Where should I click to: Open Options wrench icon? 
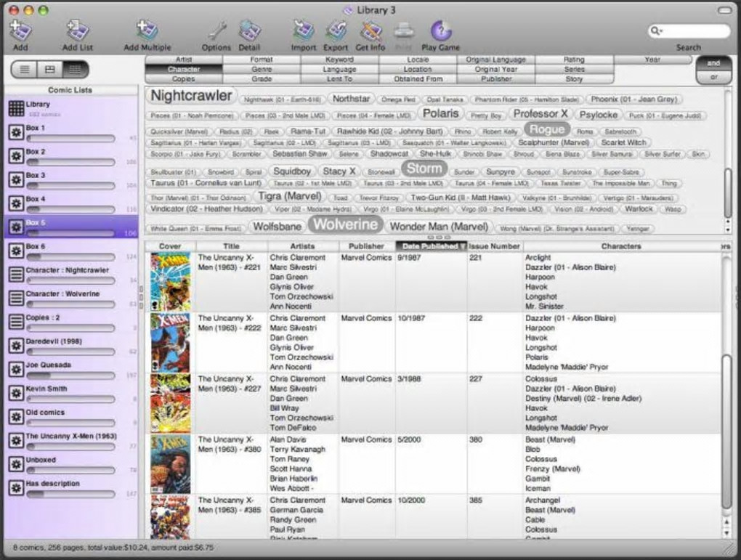[x=216, y=31]
